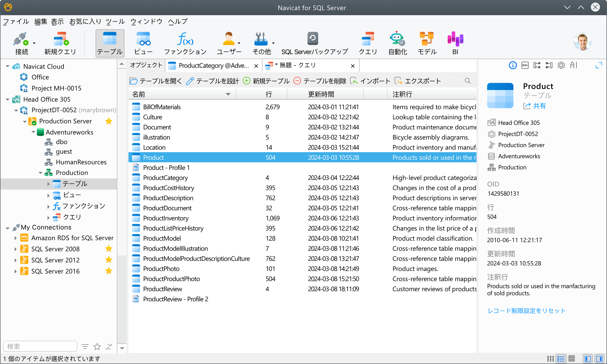Expand the ビュー tree node
The height and width of the screenshot is (364, 607).
point(48,195)
